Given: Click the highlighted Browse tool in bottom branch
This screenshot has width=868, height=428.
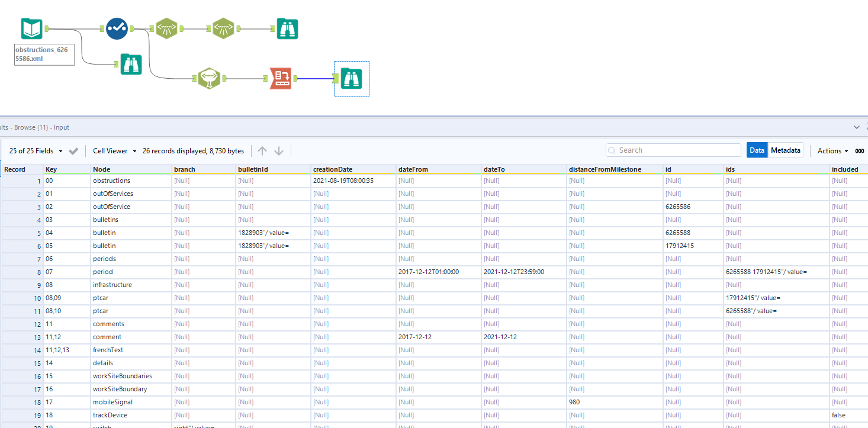Looking at the screenshot, I should 351,78.
